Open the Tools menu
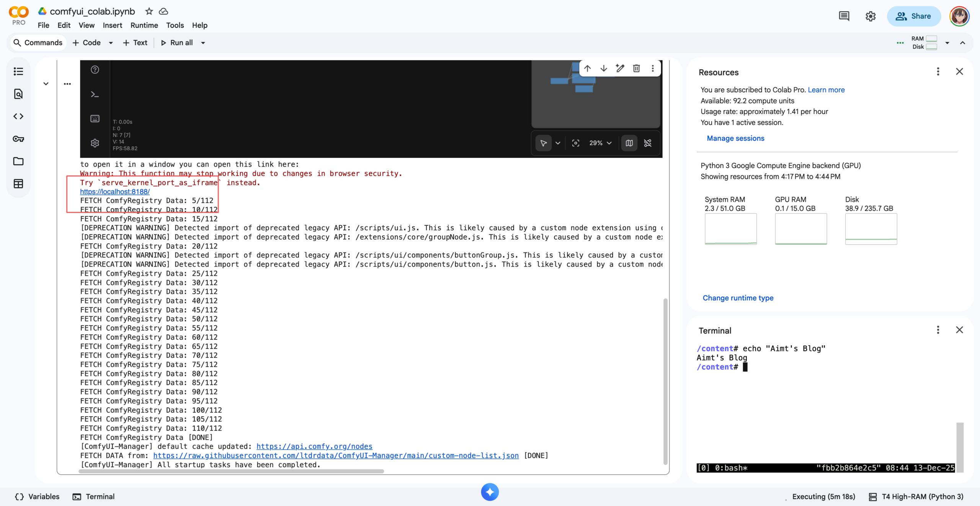 point(175,25)
